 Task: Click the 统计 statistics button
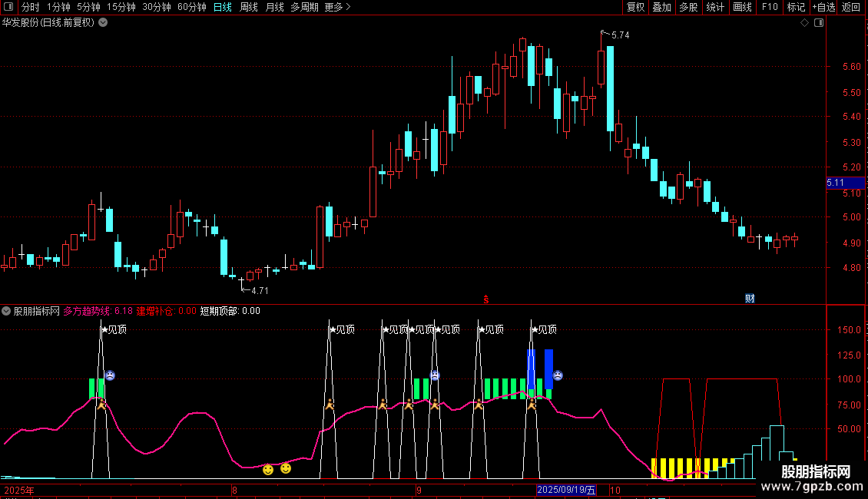(x=715, y=7)
